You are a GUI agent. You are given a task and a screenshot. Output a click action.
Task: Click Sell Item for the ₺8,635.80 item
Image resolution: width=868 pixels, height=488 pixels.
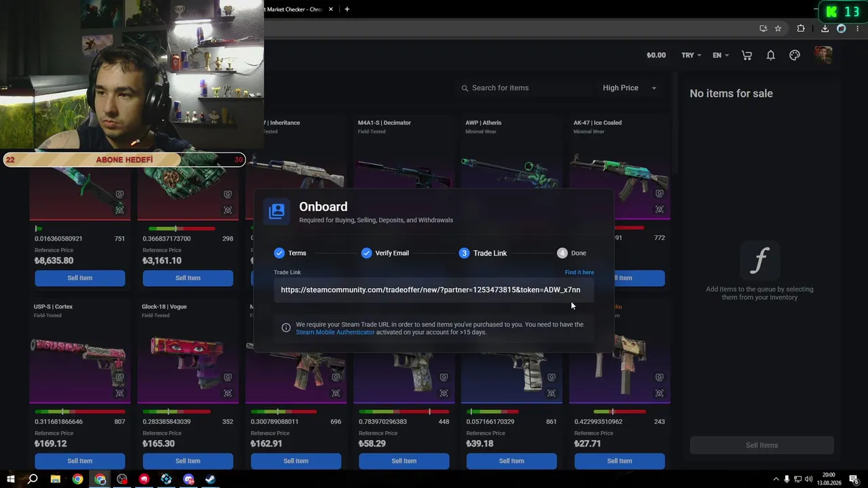point(80,278)
